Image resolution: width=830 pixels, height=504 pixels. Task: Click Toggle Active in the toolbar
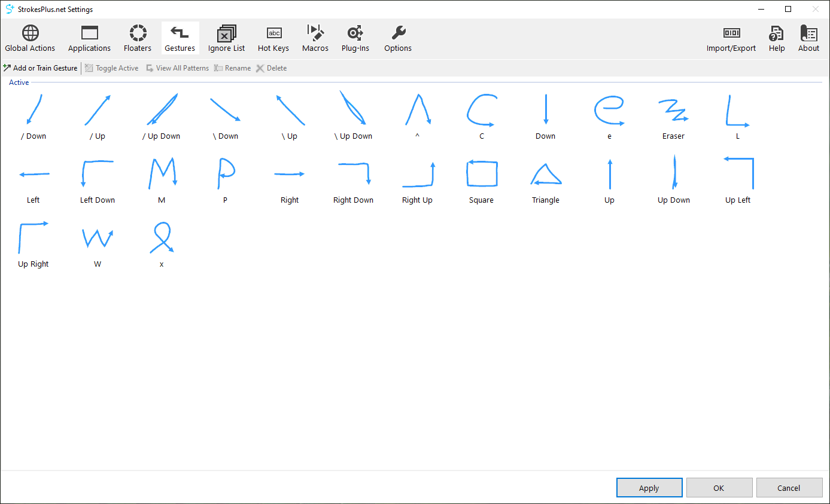[111, 68]
